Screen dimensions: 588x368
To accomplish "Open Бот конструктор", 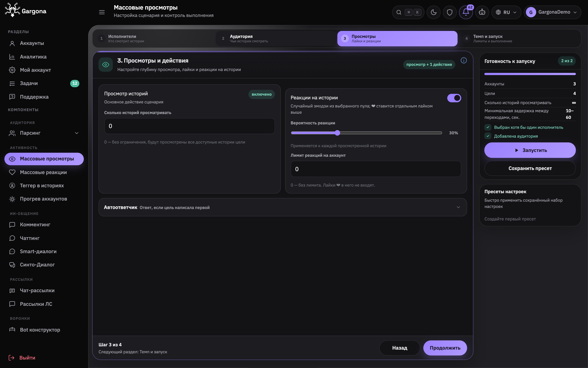I will pyautogui.click(x=44, y=330).
